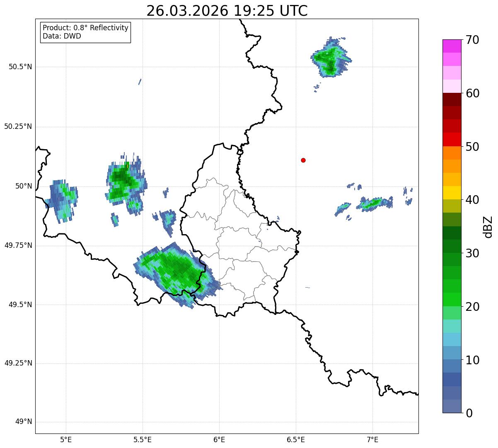Click the red station marker dot

click(303, 160)
